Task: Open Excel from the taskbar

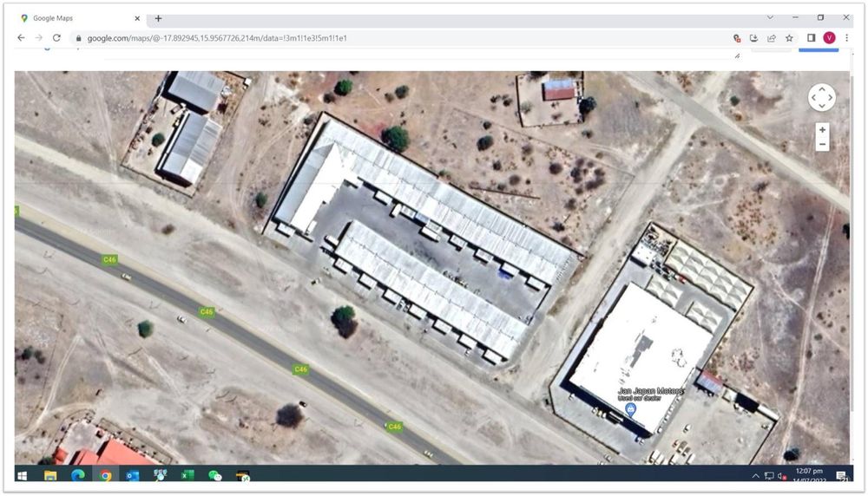Action: tap(187, 476)
